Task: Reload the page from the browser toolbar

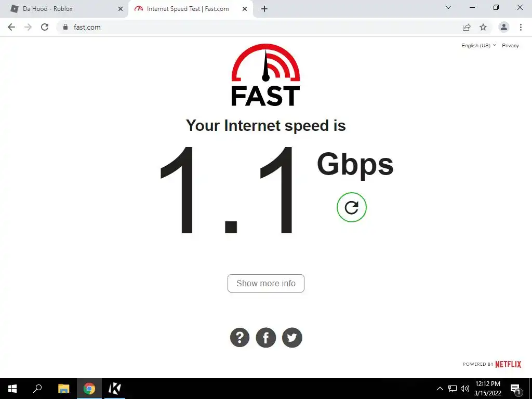Action: 45,27
